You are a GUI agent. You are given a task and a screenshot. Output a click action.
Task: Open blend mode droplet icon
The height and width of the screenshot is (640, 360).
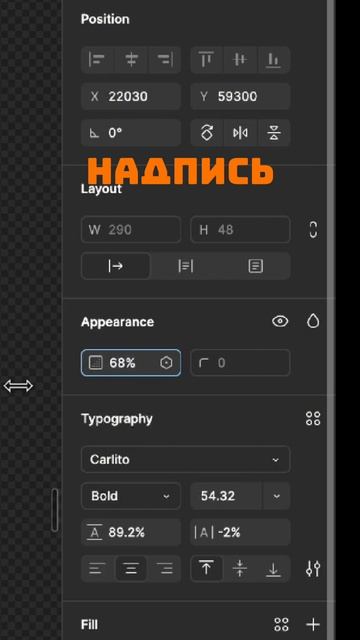(313, 322)
